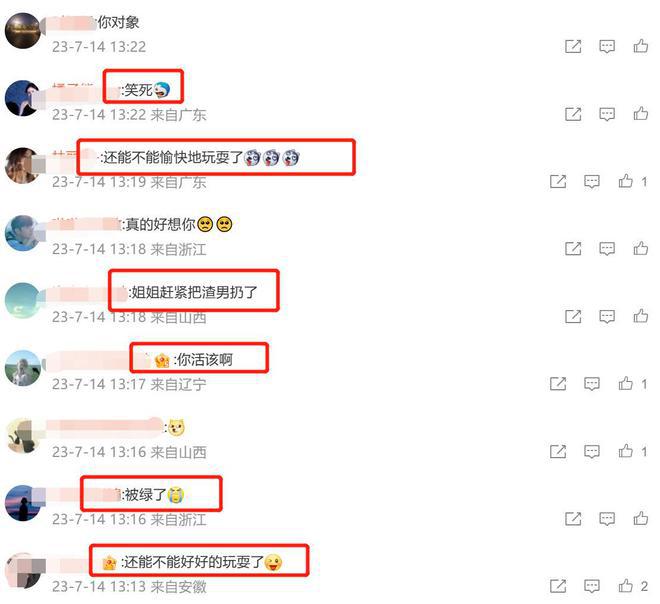Repost the '笑死' comment

tap(573, 114)
